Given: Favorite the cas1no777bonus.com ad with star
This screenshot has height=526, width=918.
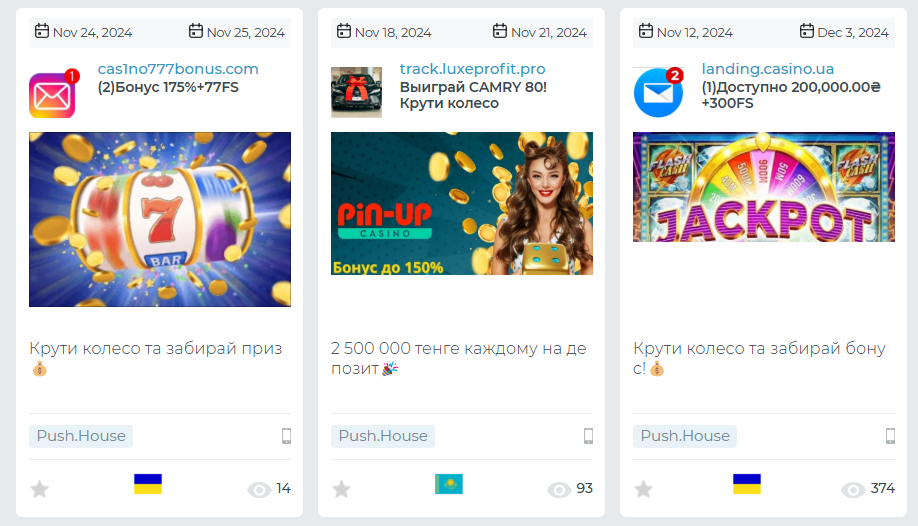Looking at the screenshot, I should click(x=39, y=489).
